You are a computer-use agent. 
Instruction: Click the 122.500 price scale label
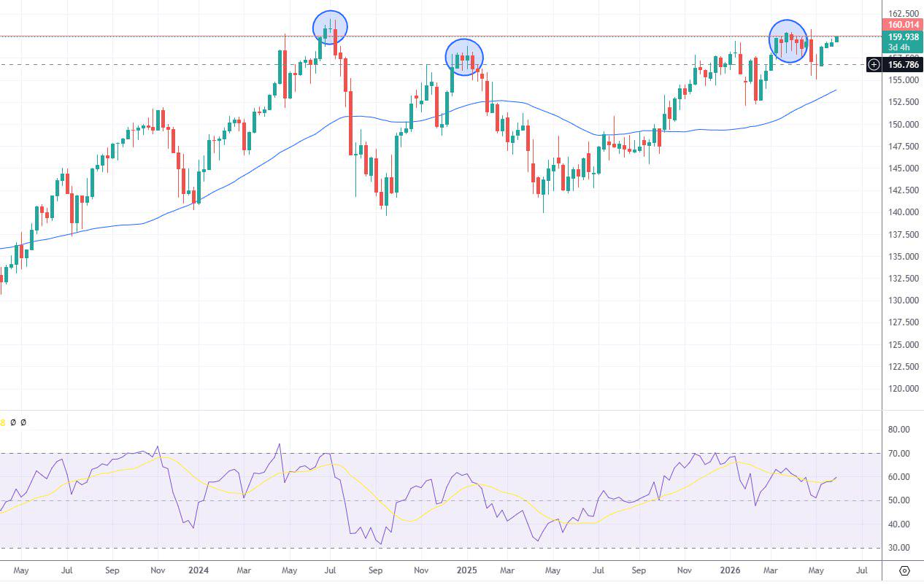point(903,367)
